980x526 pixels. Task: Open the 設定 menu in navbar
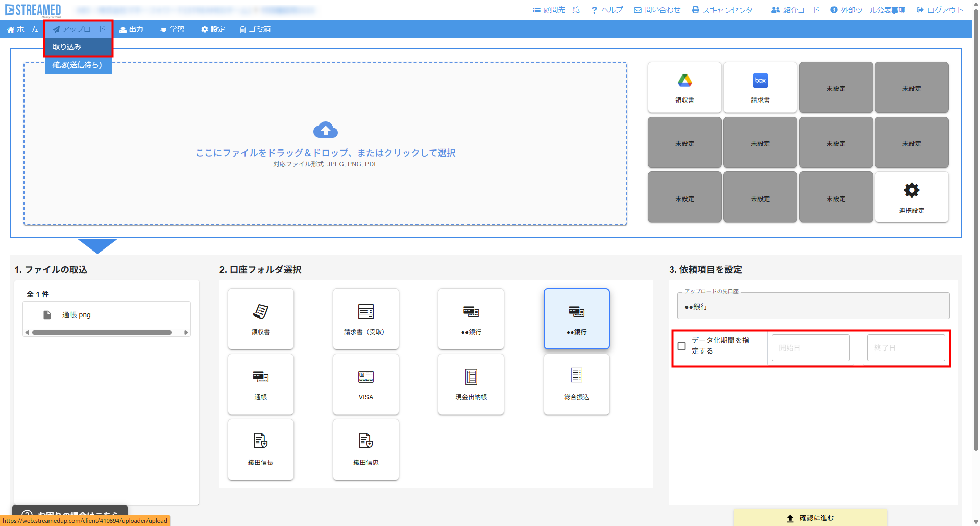pos(213,29)
